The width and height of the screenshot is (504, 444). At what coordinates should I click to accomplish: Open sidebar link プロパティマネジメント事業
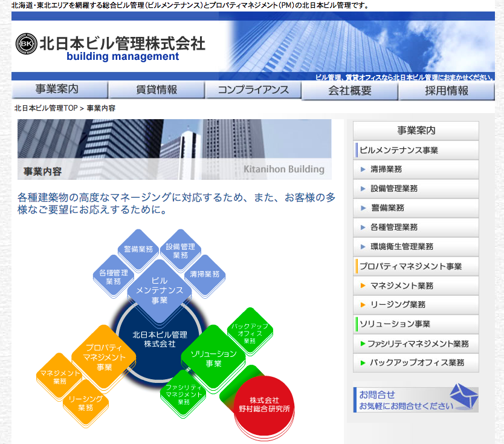416,266
